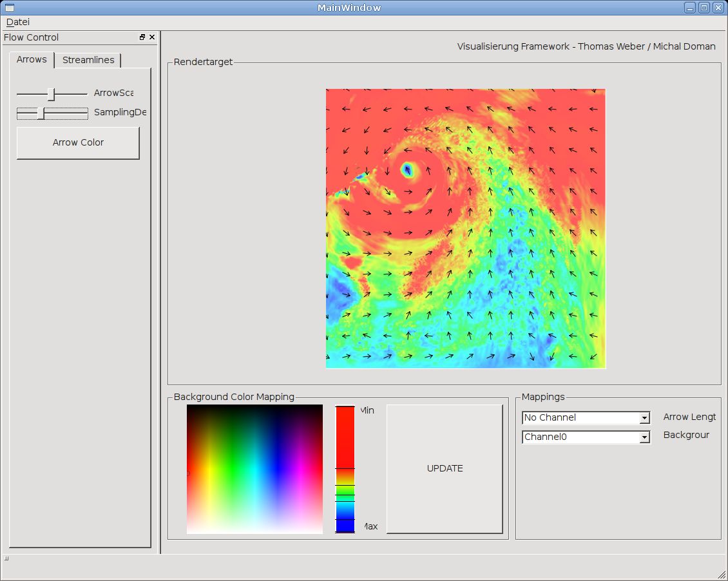Select the Arrows tab
728x581 pixels.
pos(32,59)
